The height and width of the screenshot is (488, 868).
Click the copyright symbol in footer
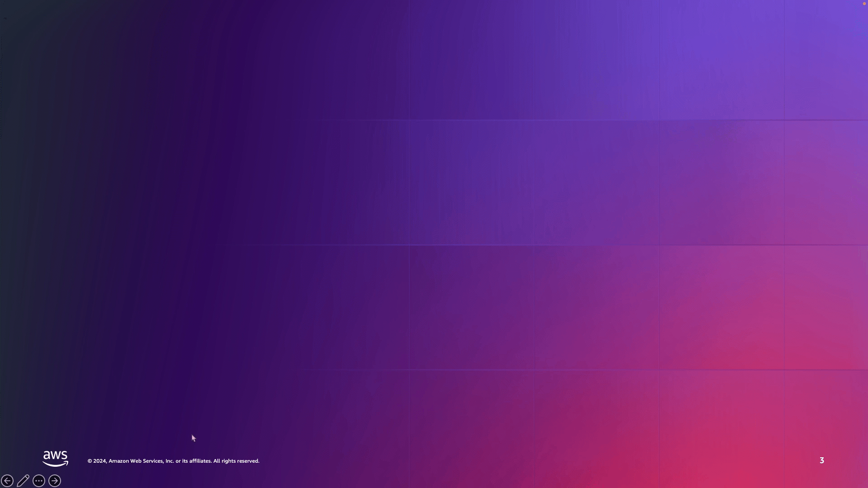pos(90,461)
